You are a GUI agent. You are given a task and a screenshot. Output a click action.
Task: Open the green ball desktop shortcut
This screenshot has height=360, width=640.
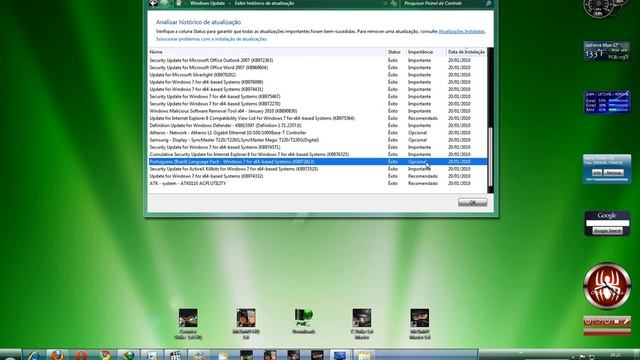coord(304,321)
